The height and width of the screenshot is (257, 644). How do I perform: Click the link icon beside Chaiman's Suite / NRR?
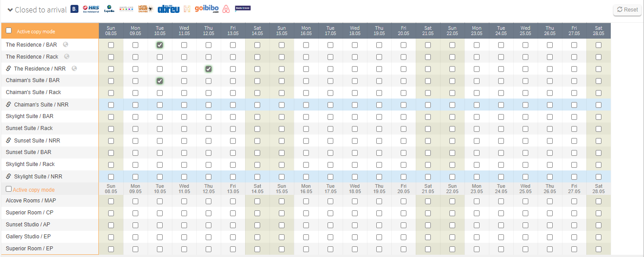(8, 104)
